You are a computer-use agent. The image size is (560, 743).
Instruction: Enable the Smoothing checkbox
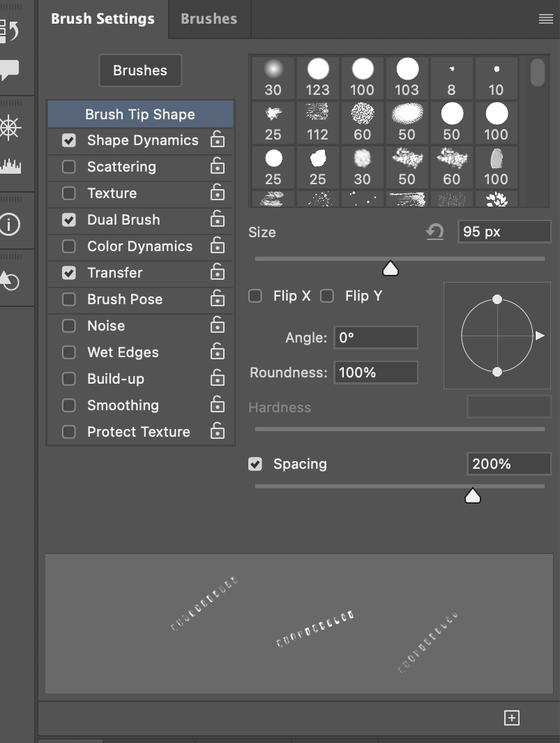click(x=69, y=405)
